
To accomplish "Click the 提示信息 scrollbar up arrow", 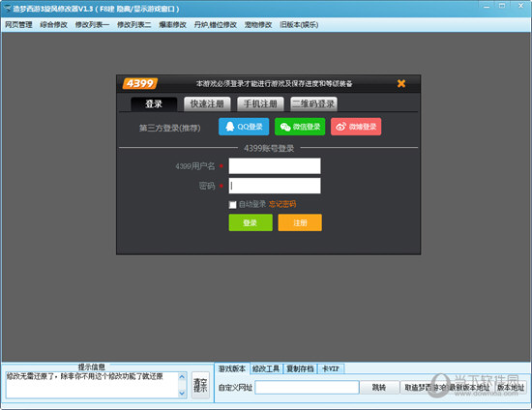I will (182, 376).
